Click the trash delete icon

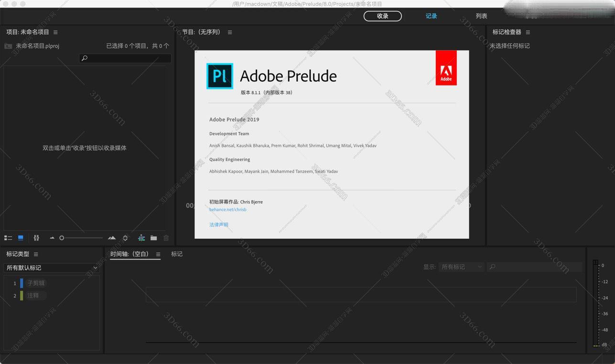pyautogui.click(x=166, y=238)
